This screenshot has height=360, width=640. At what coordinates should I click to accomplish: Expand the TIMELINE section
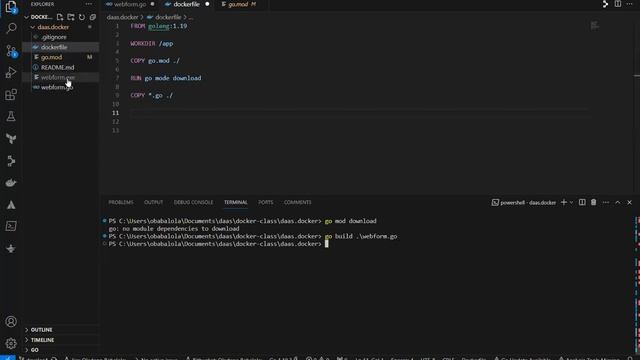coord(42,340)
